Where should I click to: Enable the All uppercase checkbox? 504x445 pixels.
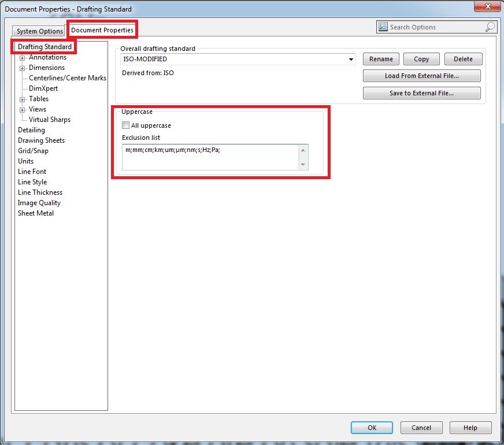(x=125, y=125)
